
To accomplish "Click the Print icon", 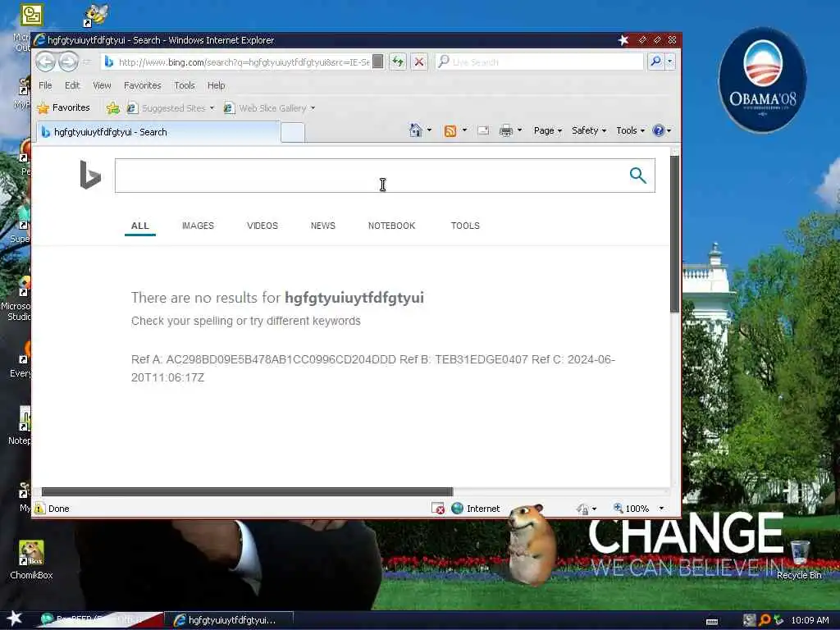I will pos(505,130).
